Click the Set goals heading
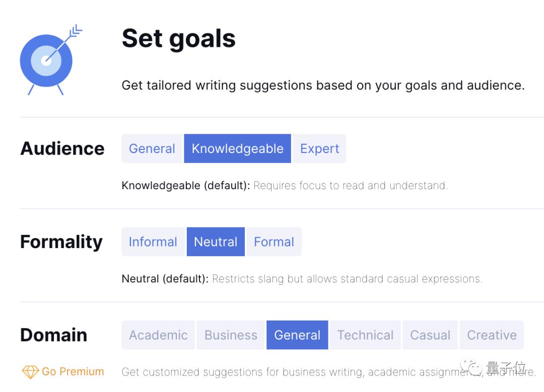Viewport: 544px width, 392px height. coord(179,39)
